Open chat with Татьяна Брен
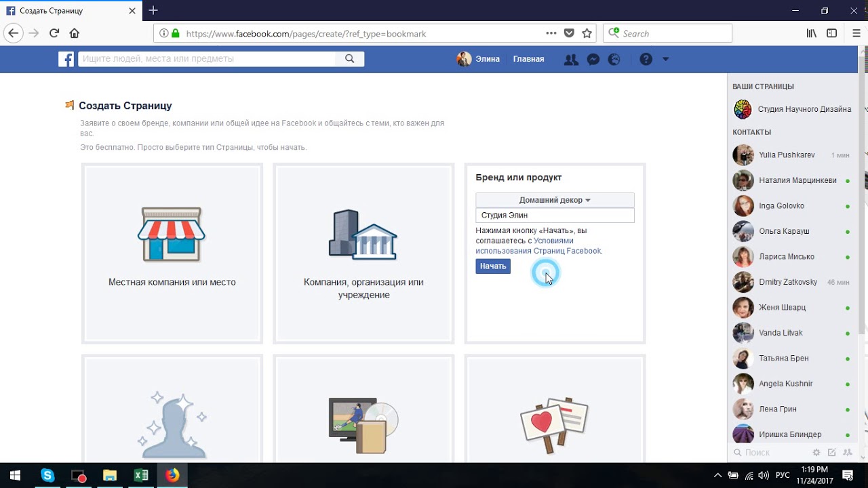This screenshot has height=488, width=868. tap(792, 359)
